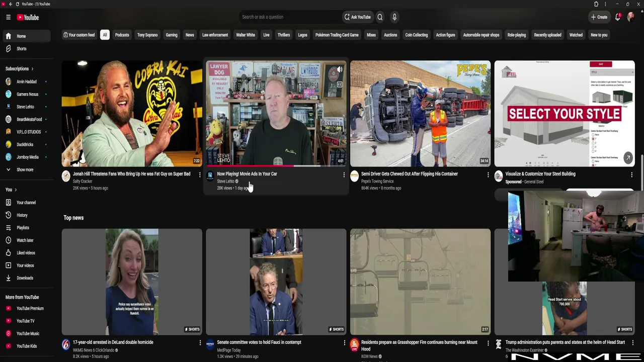Open options menu for Semi Driver video

pos(488,175)
